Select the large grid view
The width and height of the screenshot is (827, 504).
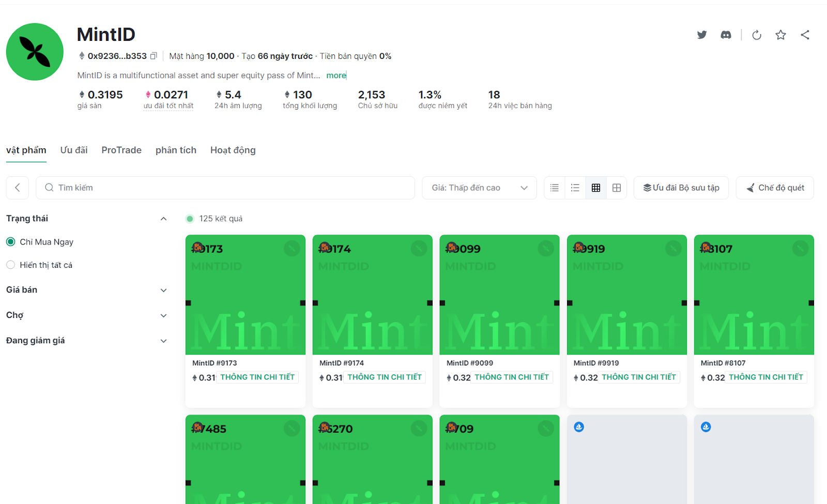(x=617, y=188)
